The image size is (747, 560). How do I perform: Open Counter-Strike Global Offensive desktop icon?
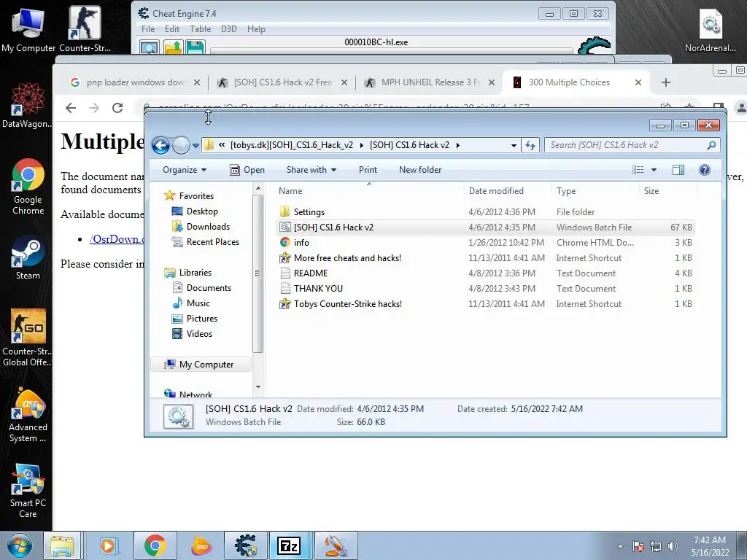click(27, 337)
